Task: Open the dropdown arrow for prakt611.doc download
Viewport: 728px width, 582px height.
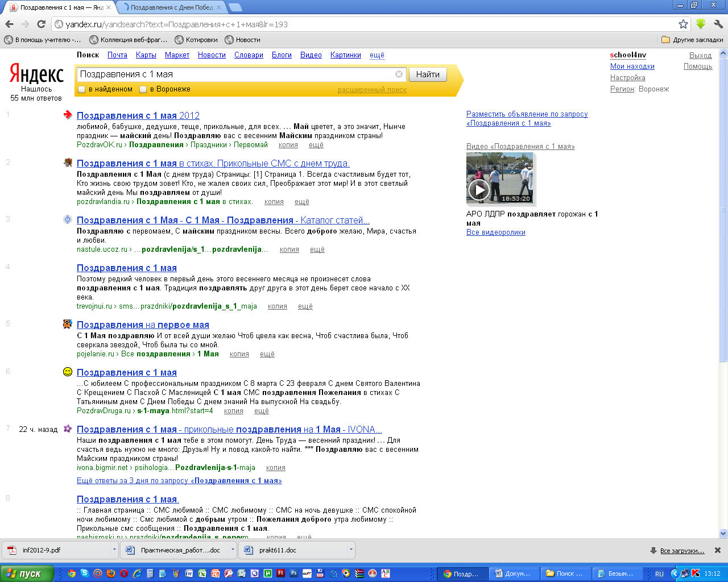Action: coord(351,550)
